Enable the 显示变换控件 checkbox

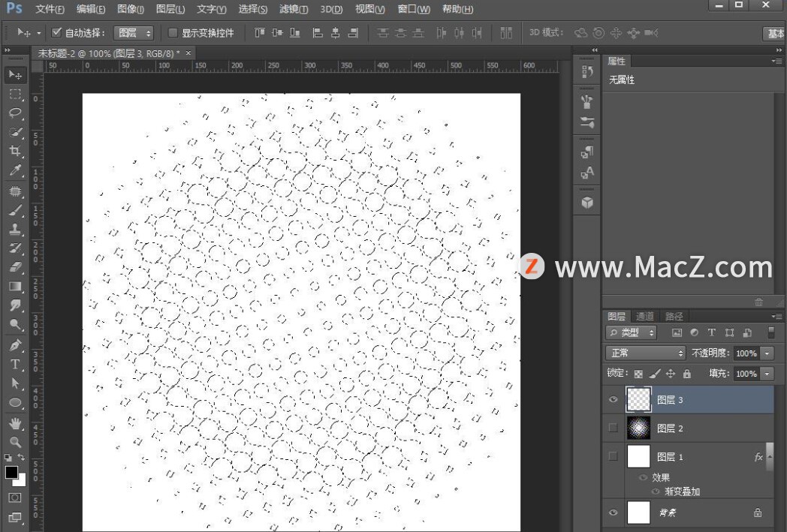[x=173, y=32]
